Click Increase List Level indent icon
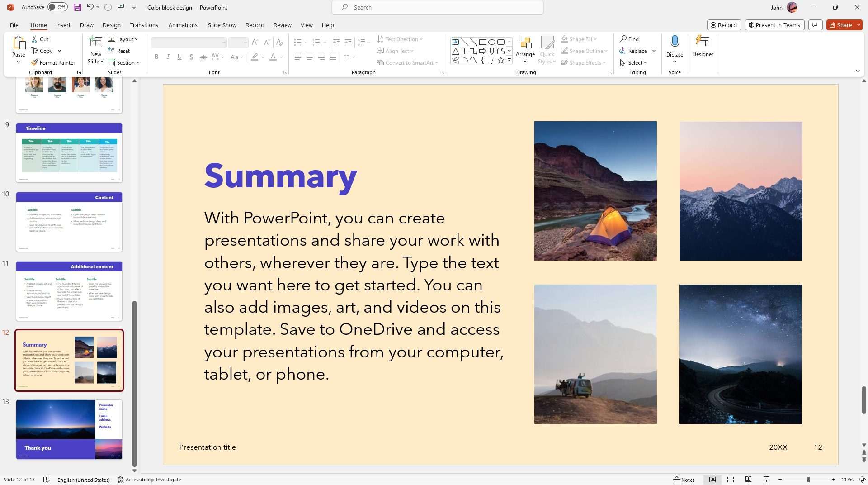868x485 pixels. pyautogui.click(x=348, y=43)
